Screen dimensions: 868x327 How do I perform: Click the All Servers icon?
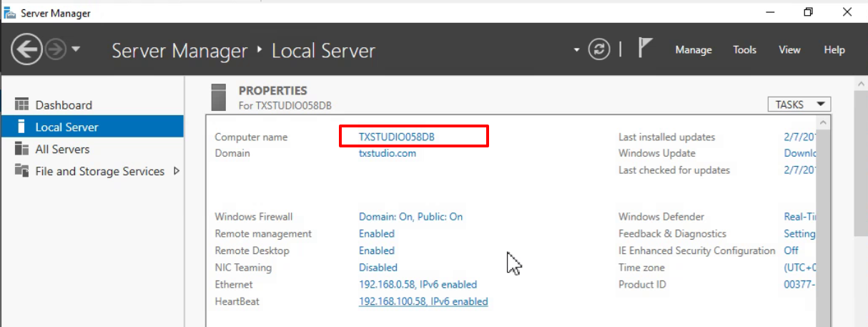[x=21, y=149]
